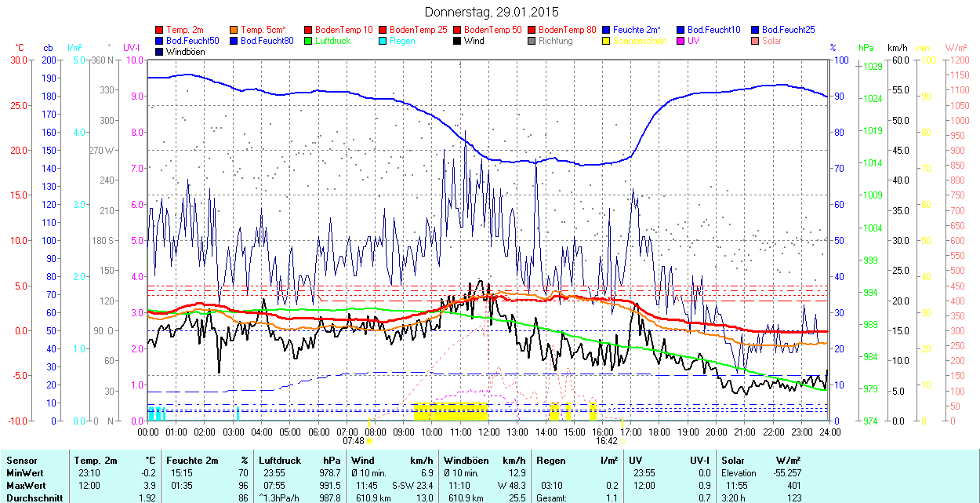Viewport: 980px width, 503px height.
Task: Click the green Luftdruck legend swatch
Action: (x=309, y=41)
